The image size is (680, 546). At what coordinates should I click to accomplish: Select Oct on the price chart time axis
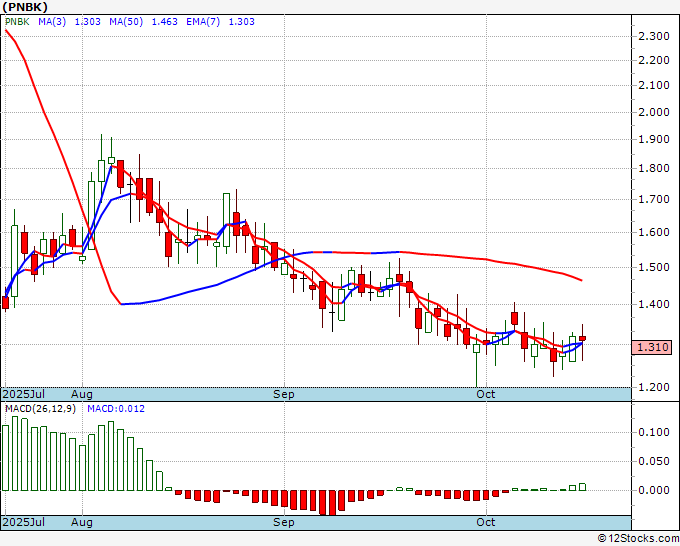point(486,394)
